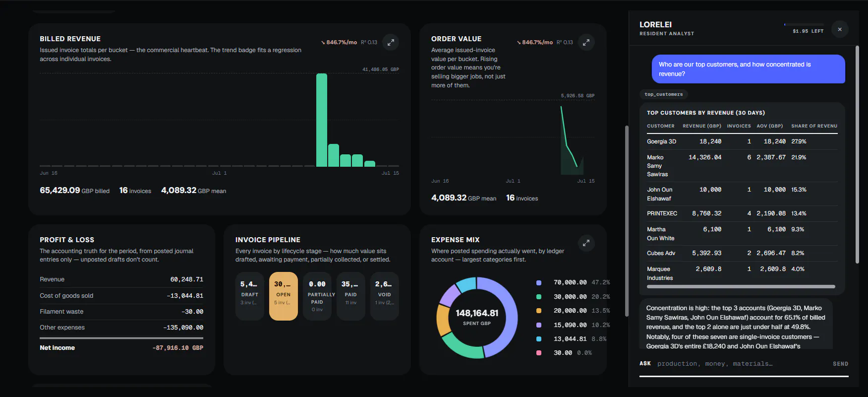Sort by Invoices column header

pyautogui.click(x=739, y=126)
